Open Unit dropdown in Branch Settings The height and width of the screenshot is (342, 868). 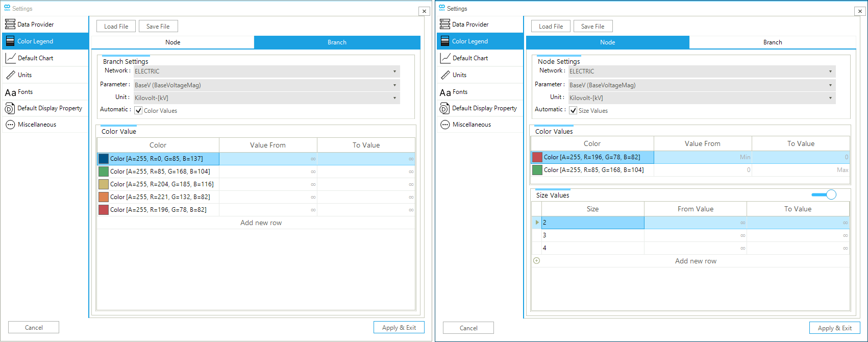[x=267, y=98]
